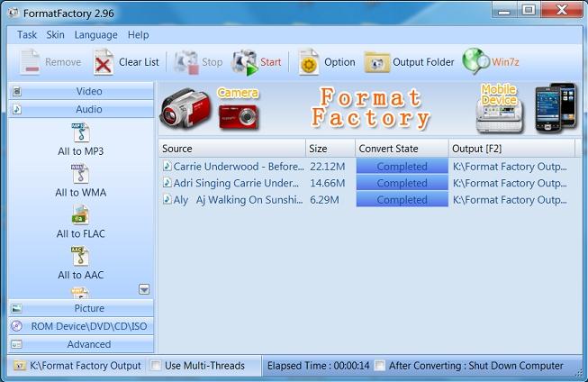The image size is (588, 382).
Task: Expand the Advanced category panel
Action: pyautogui.click(x=81, y=344)
